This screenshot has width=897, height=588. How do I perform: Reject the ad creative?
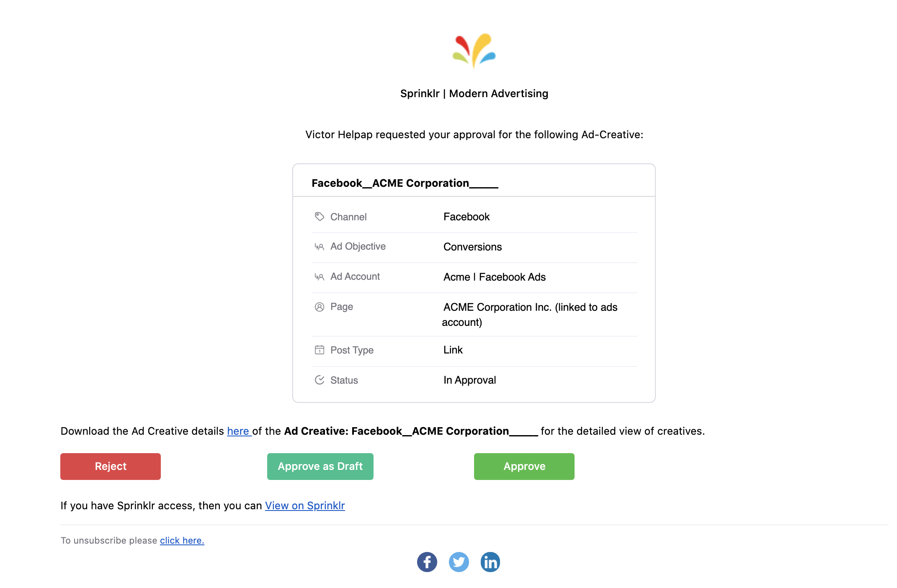pyautogui.click(x=111, y=467)
